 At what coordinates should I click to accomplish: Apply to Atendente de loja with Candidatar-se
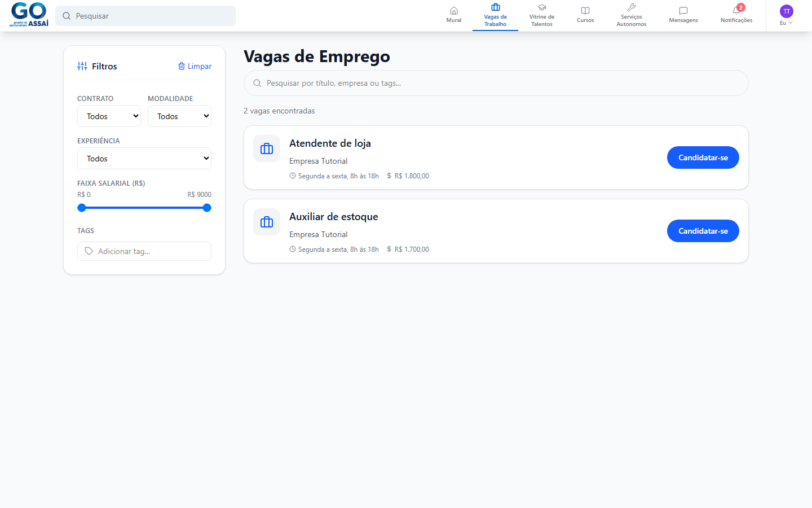point(703,157)
